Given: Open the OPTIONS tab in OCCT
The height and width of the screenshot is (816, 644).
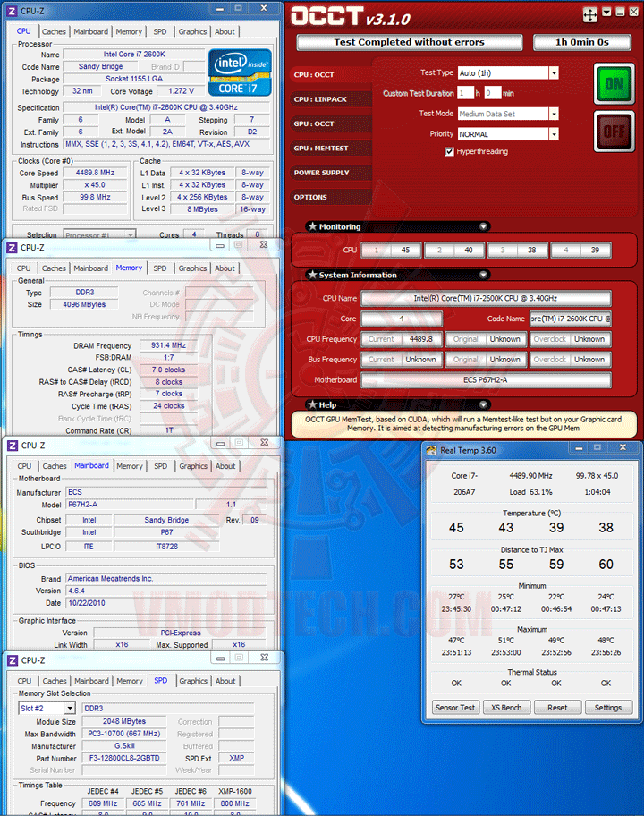Looking at the screenshot, I should (331, 197).
